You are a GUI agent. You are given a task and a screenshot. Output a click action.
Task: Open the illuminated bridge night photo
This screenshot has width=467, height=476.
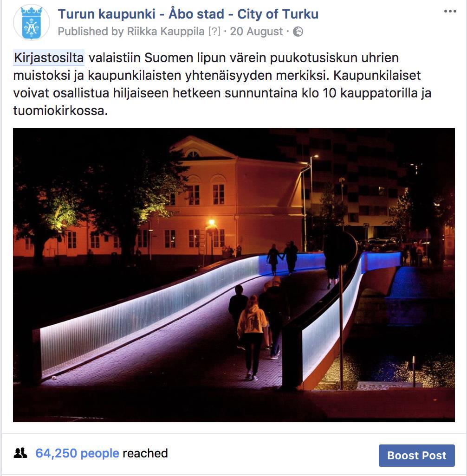coord(233,275)
